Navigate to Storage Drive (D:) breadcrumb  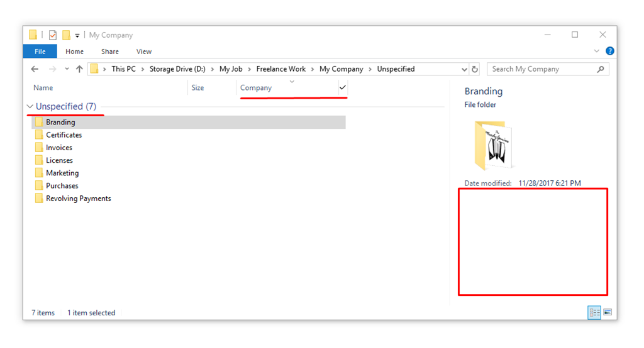coord(177,69)
